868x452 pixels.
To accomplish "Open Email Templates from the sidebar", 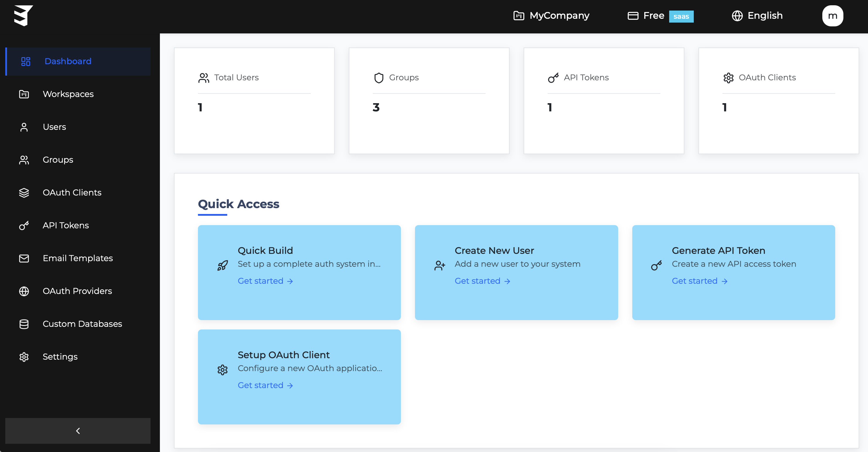I will click(x=78, y=258).
